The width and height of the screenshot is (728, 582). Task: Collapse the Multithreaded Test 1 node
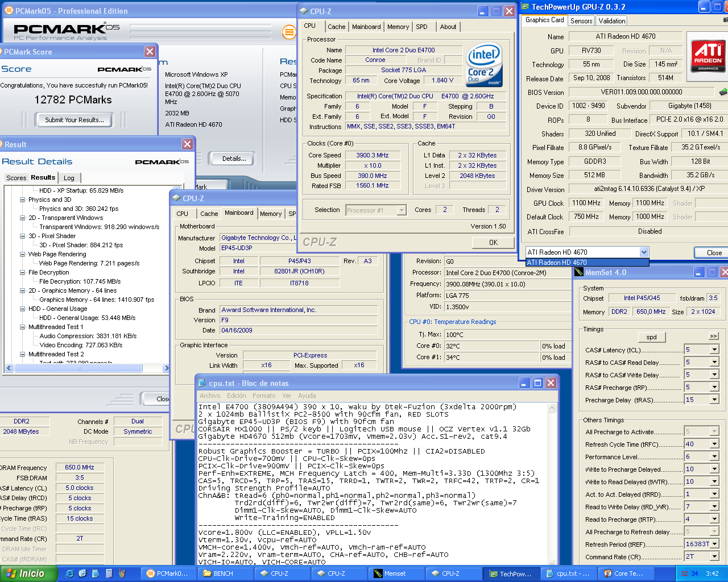[x=23, y=327]
